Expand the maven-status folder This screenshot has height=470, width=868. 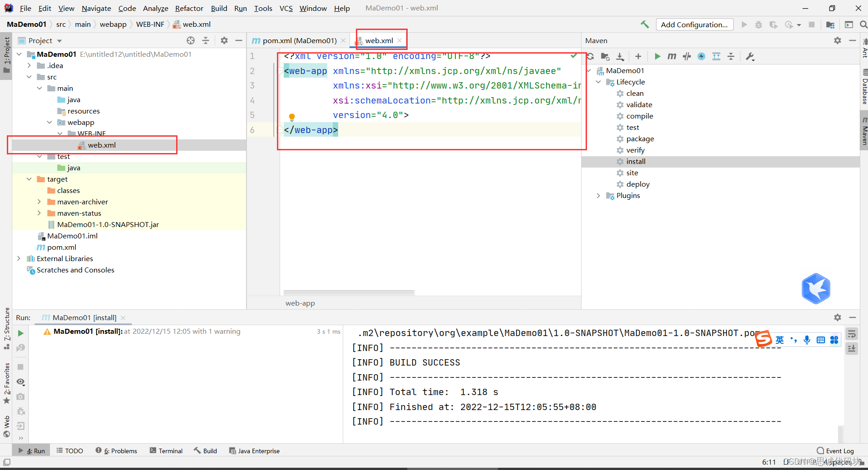tap(39, 213)
